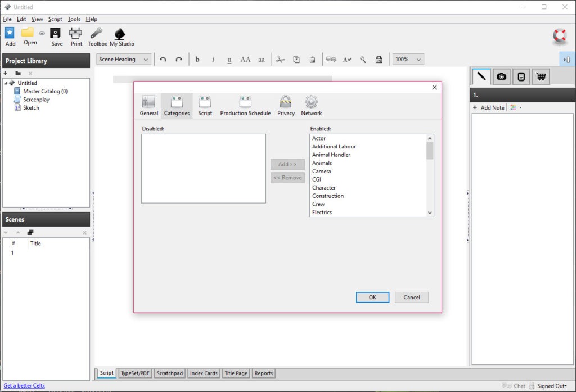Paste from clipboard icon
Viewport: 576px width, 392px height.
[x=312, y=60]
